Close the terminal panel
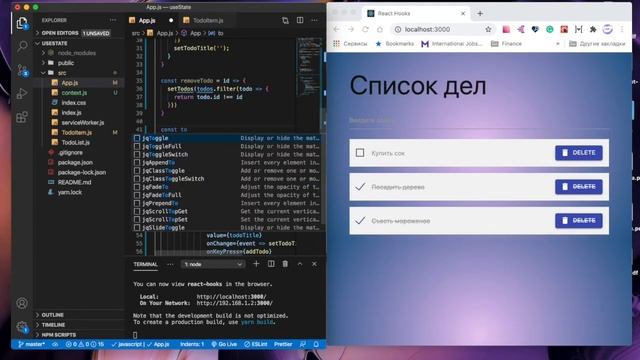This screenshot has height=360, width=640. [x=314, y=264]
